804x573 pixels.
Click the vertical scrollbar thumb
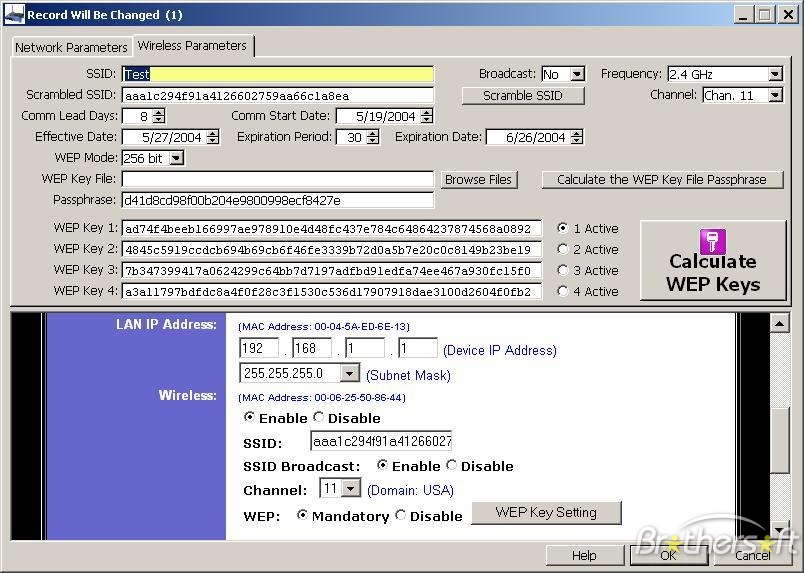coord(779,441)
